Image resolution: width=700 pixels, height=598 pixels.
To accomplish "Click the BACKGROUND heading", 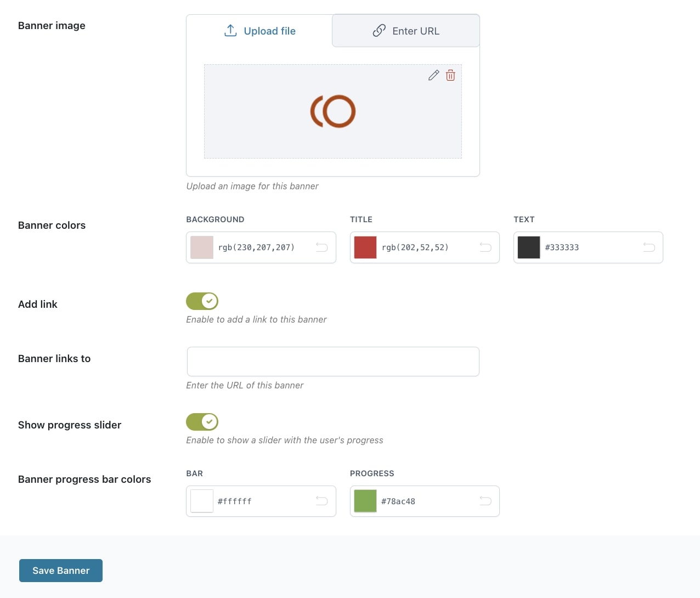I will tap(215, 219).
